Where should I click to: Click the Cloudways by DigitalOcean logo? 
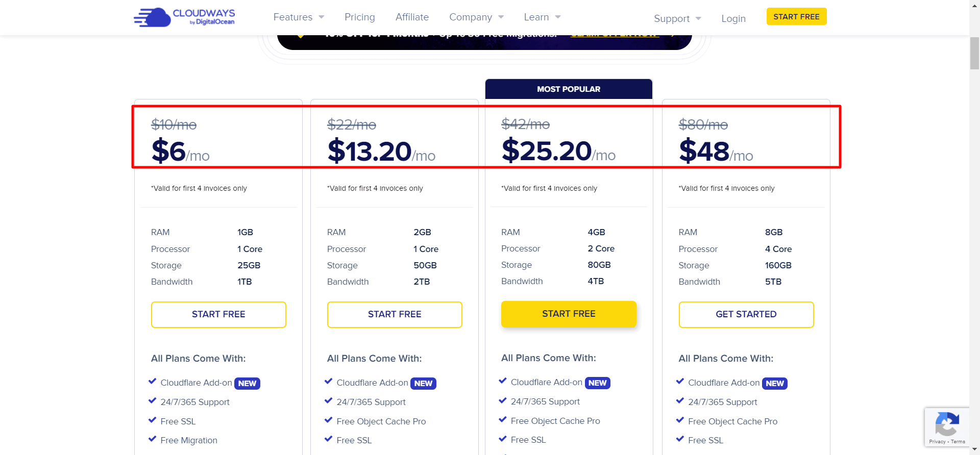[184, 17]
